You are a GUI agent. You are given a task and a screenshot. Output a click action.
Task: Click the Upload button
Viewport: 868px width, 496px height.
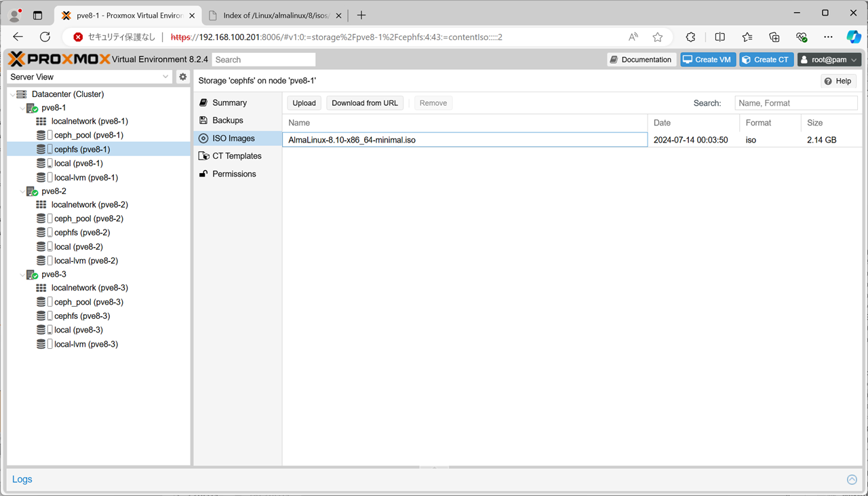click(x=304, y=103)
